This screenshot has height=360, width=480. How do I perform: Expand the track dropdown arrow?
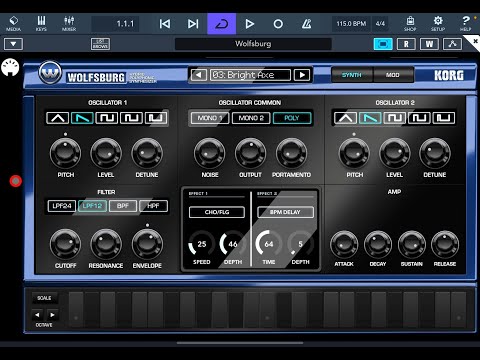coord(13,44)
